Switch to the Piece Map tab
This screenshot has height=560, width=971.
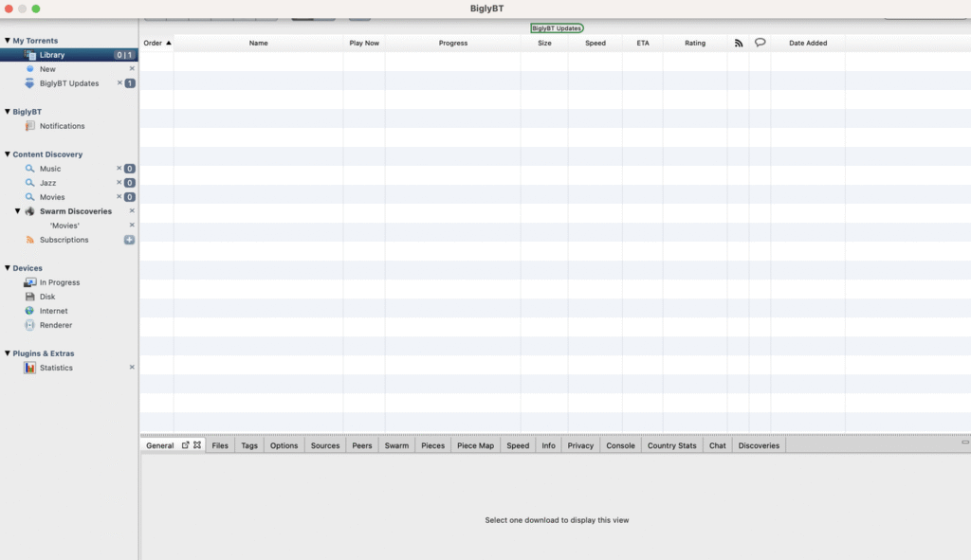point(475,445)
